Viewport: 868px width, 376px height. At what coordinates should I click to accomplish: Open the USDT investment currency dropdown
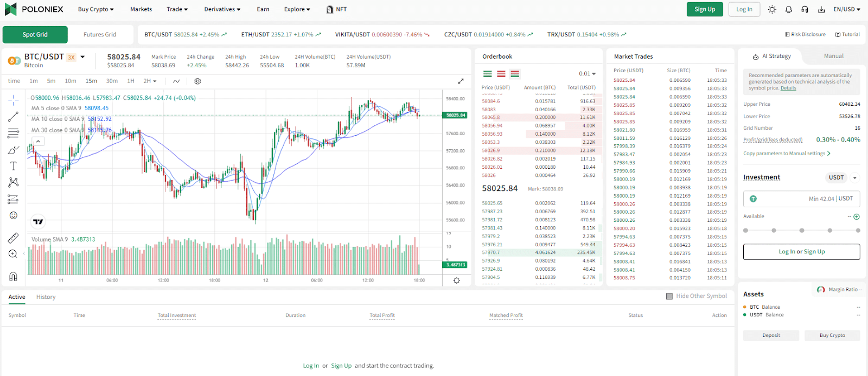[855, 178]
